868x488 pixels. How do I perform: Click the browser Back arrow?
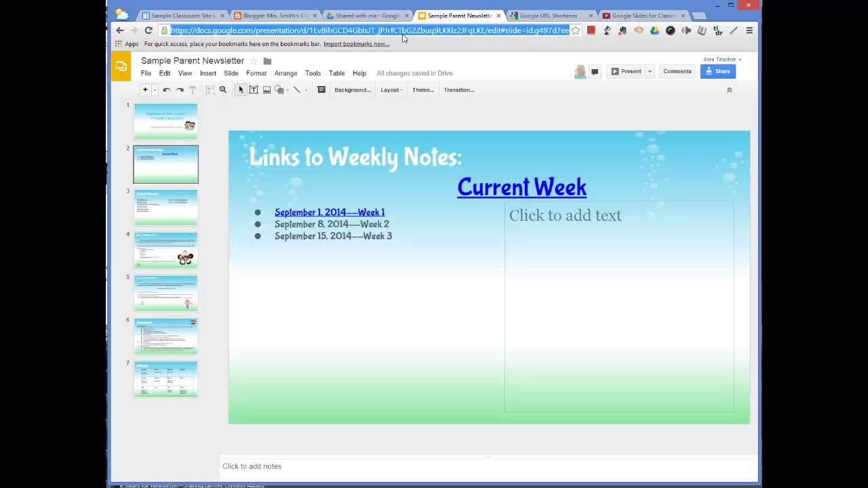coord(120,30)
